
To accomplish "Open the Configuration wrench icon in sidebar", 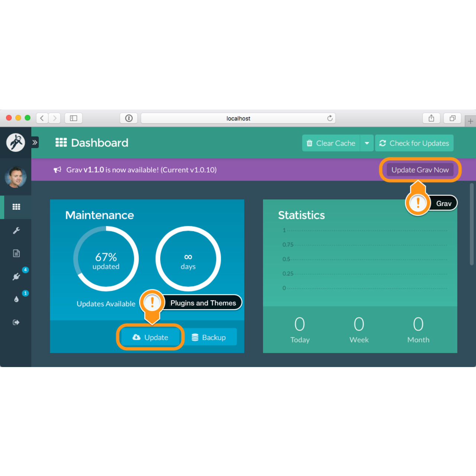I will coord(16,231).
